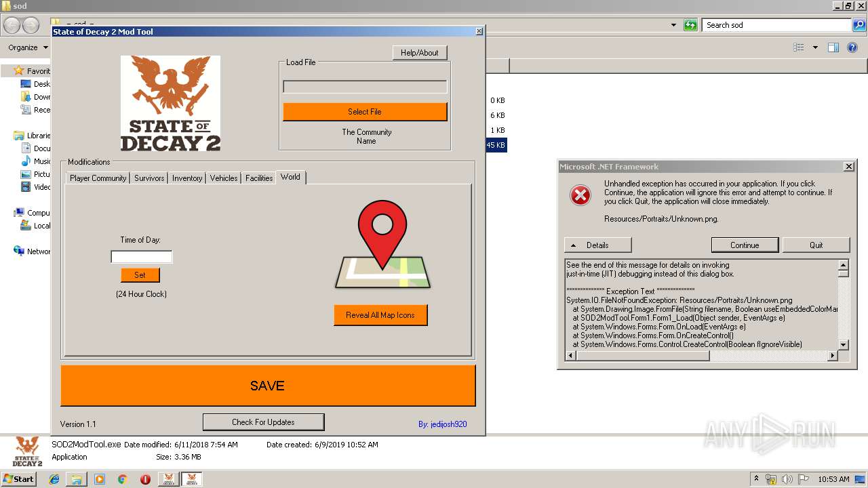
Task: Click the 6 KB file size cell
Action: click(x=498, y=115)
